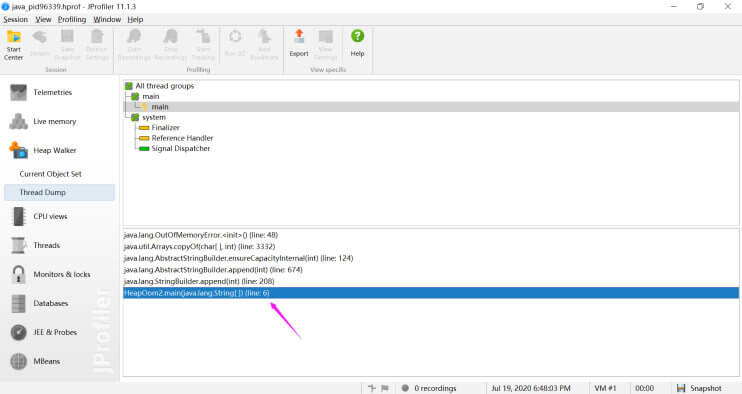The height and width of the screenshot is (394, 742).
Task: Click the Start Tracking toolbar icon
Action: coord(203,44)
